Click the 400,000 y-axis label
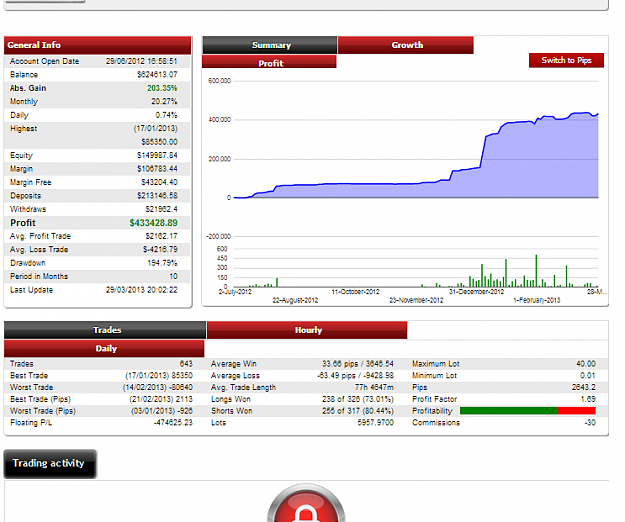This screenshot has height=522, width=625. [x=219, y=120]
